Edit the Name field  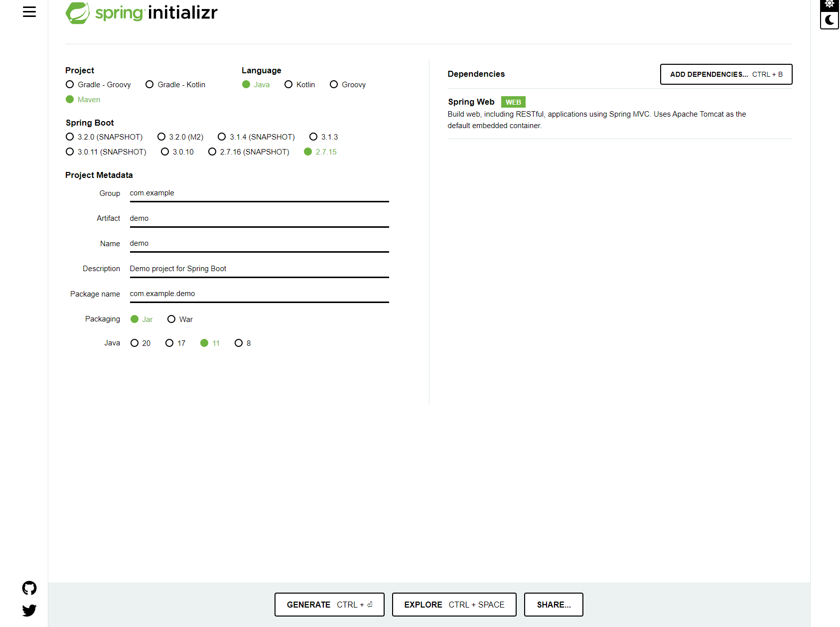pyautogui.click(x=259, y=244)
